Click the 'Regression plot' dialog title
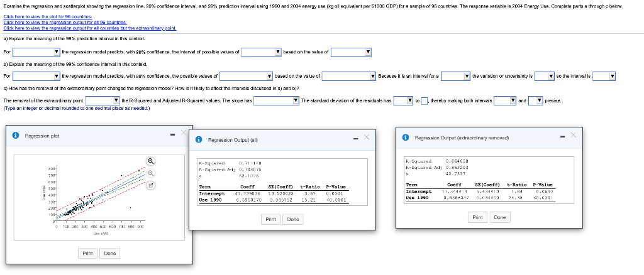Viewport: 644px width, 275px height. tap(42, 136)
